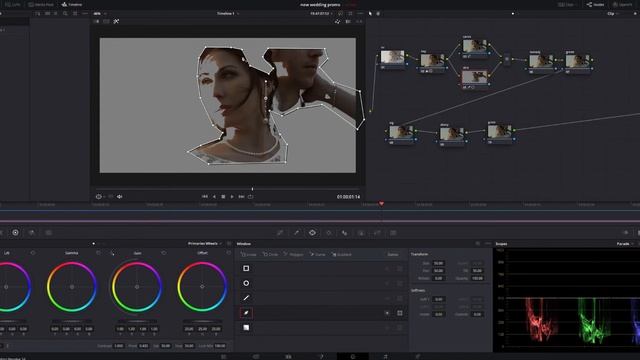The width and height of the screenshot is (640, 360).
Task: Toggle mask on the Circle window row
Action: click(x=400, y=283)
